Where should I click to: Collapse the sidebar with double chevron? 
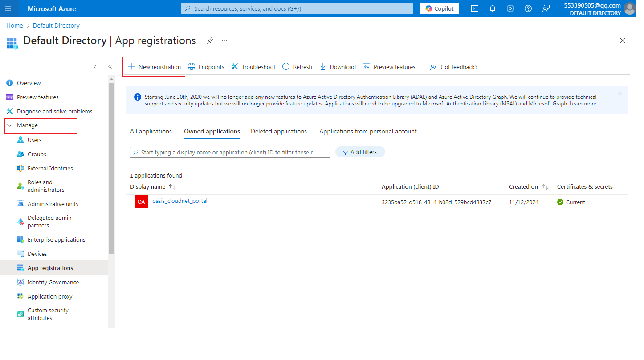(x=110, y=67)
